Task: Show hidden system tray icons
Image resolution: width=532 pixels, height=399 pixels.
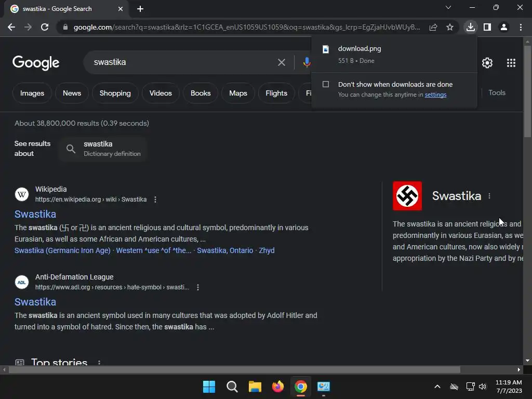Action: [437, 387]
